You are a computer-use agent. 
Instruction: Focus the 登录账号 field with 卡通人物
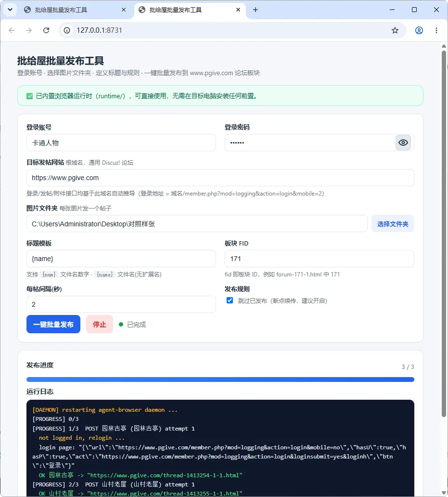pos(121,143)
